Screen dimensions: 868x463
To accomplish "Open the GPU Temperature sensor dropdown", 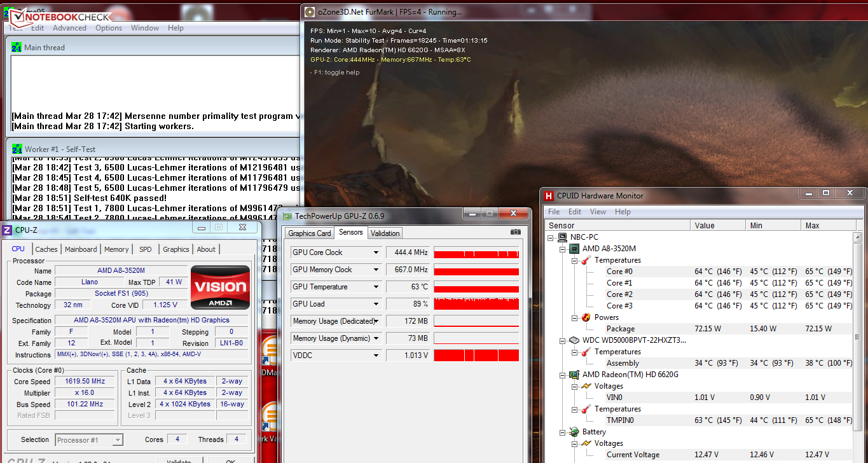I will [x=376, y=287].
